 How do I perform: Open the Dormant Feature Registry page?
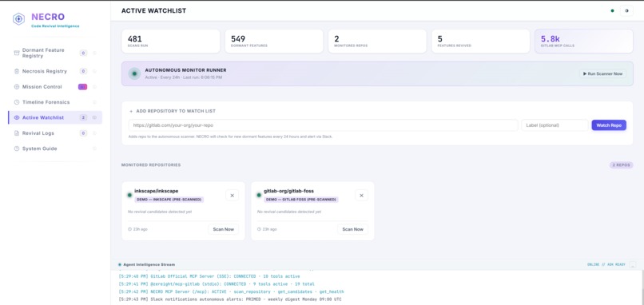coord(55,53)
